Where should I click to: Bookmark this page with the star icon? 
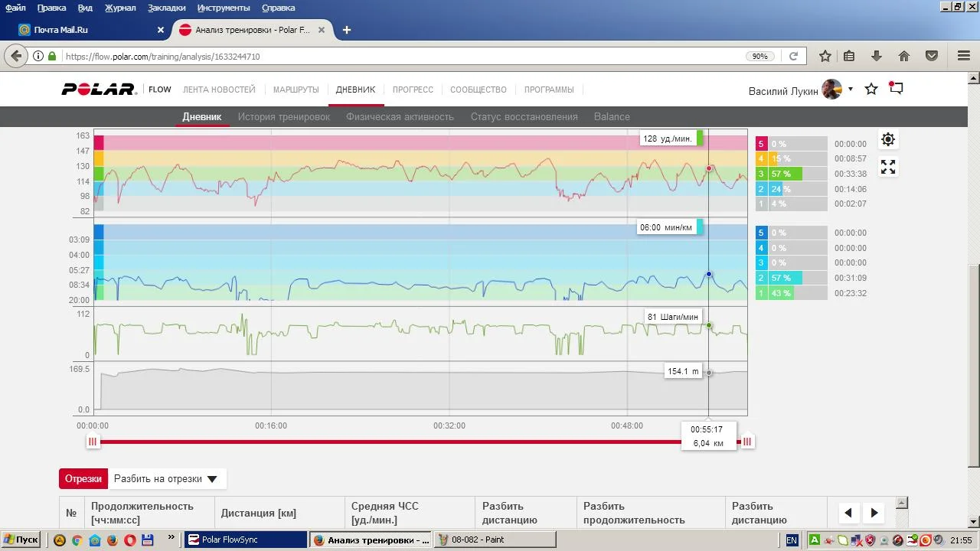pos(825,56)
